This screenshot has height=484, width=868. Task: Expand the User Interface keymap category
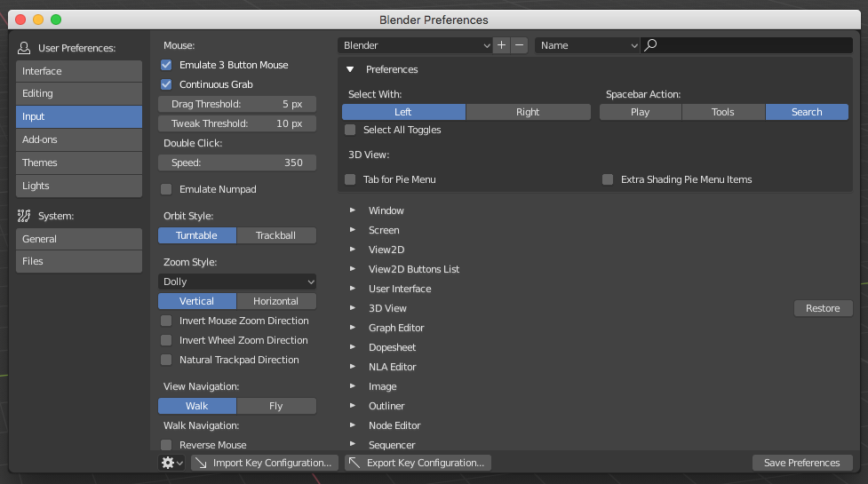[352, 289]
